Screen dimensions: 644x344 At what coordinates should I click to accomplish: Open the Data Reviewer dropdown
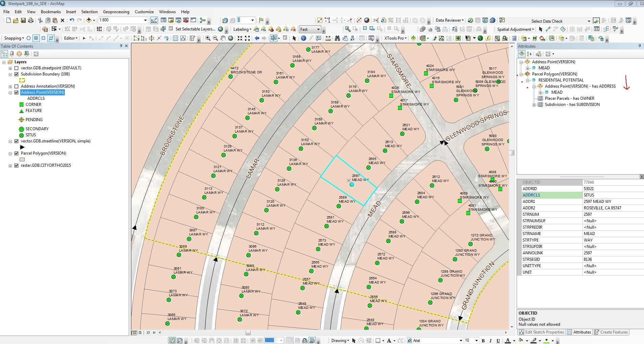pyautogui.click(x=449, y=20)
